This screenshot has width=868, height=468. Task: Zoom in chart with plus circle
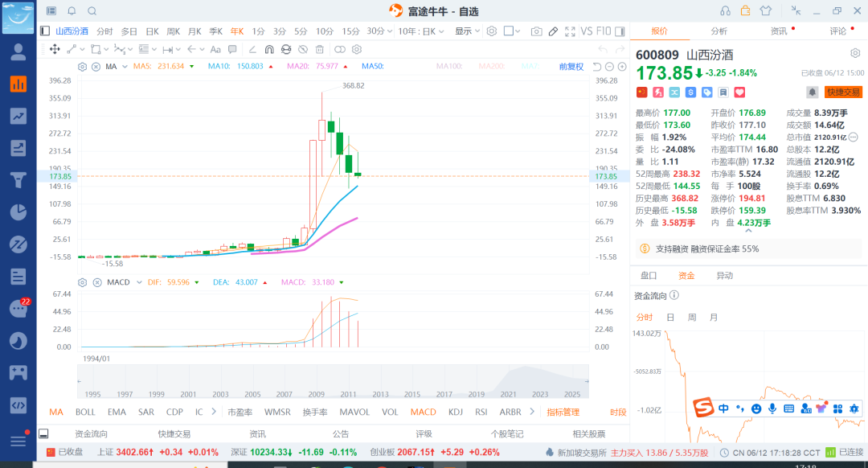click(622, 67)
